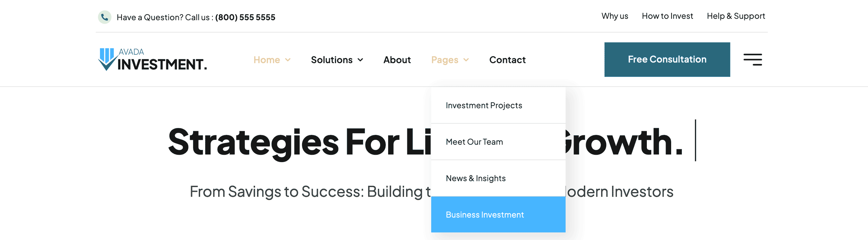
Task: Go to the About page
Action: point(397,60)
